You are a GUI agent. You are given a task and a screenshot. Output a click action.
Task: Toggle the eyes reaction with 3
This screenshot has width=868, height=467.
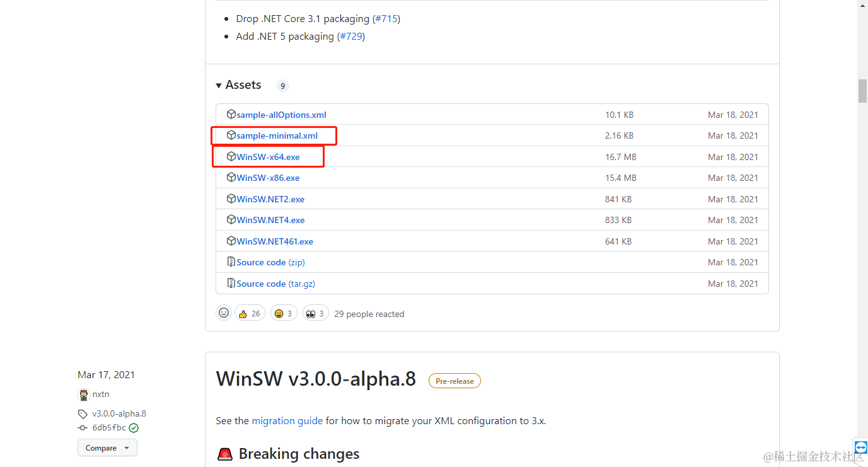point(316,313)
